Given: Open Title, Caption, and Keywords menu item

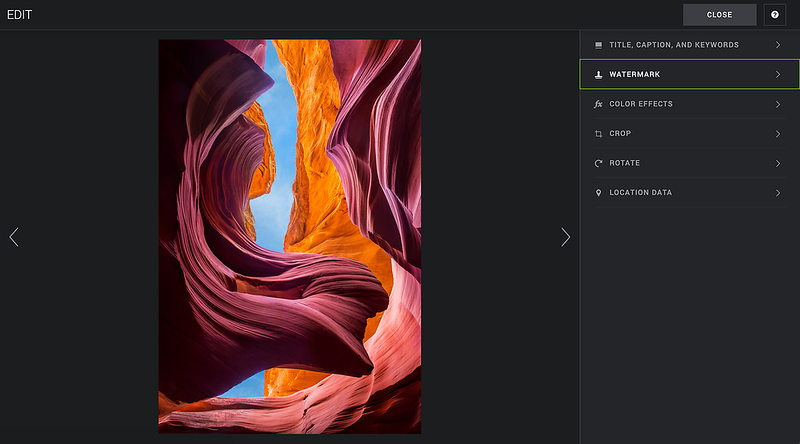Looking at the screenshot, I should [x=689, y=45].
